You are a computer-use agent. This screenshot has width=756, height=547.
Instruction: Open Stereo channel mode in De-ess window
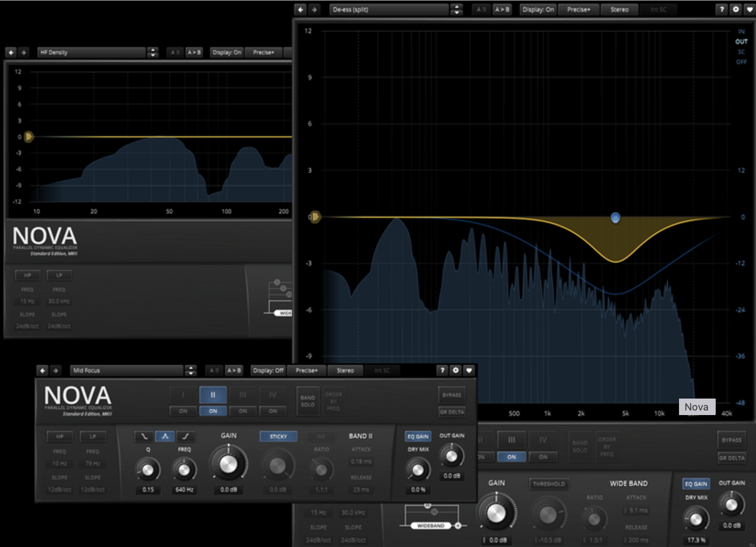[619, 9]
